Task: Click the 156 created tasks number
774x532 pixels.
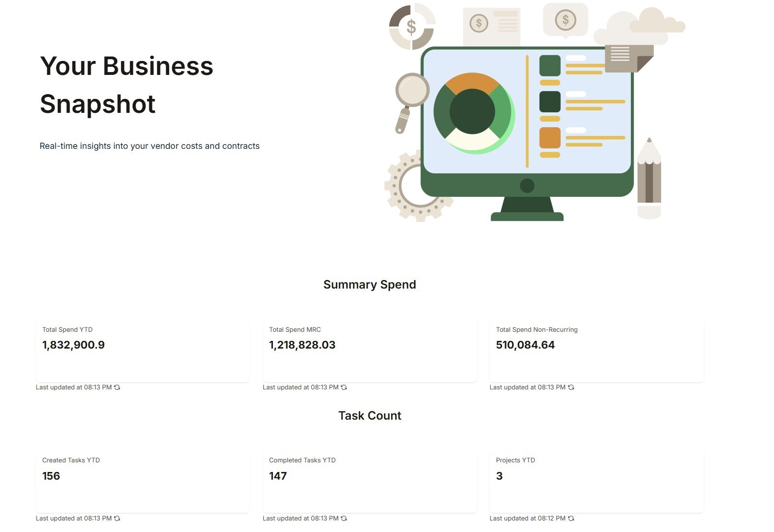Action: [x=51, y=476]
